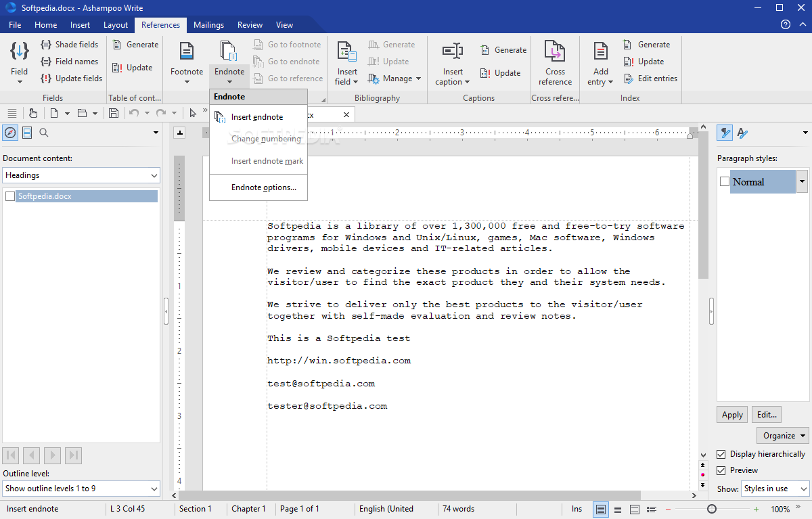
Task: Switch to master page view in status bar
Action: coord(635,509)
